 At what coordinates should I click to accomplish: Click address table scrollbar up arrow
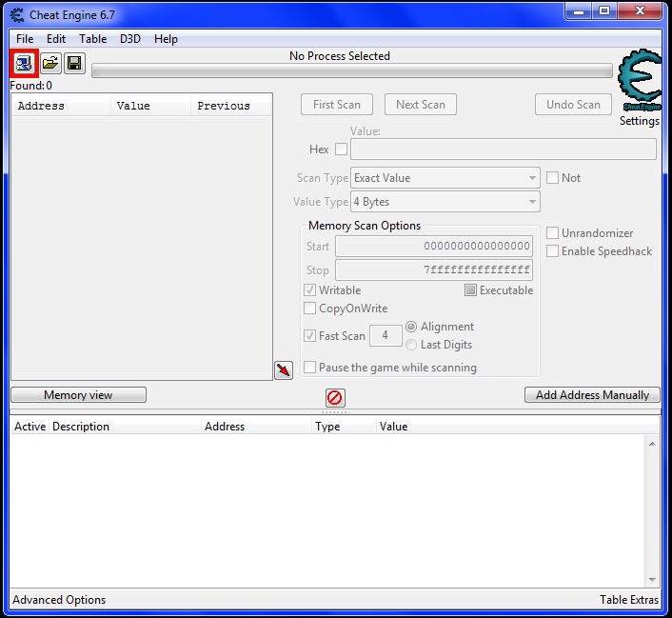point(652,444)
